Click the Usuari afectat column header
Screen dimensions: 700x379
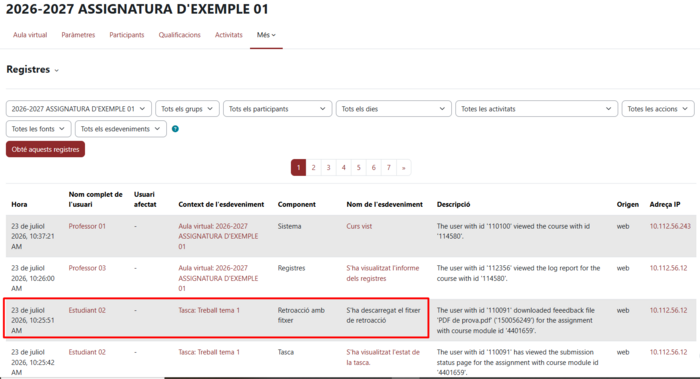(x=145, y=200)
